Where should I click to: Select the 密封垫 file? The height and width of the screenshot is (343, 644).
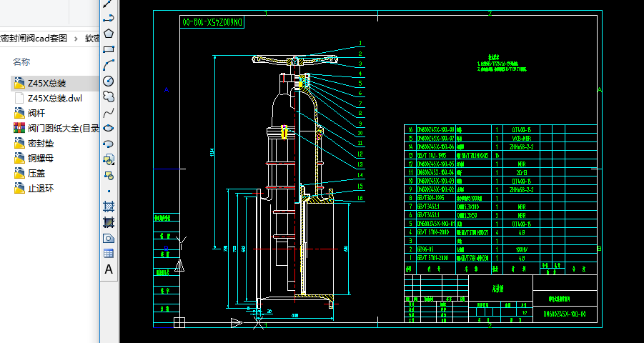[41, 144]
